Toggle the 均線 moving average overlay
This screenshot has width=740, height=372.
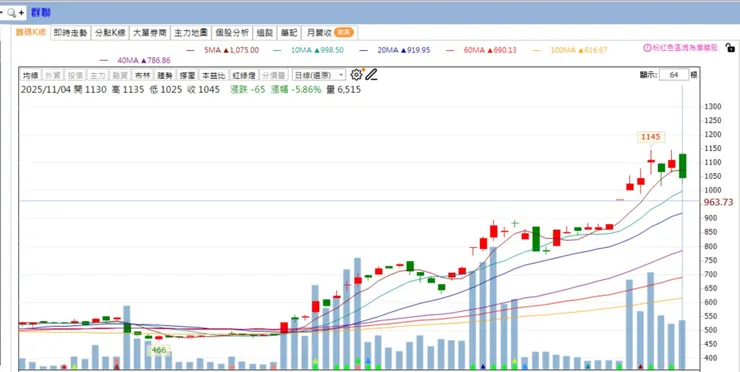pos(30,75)
